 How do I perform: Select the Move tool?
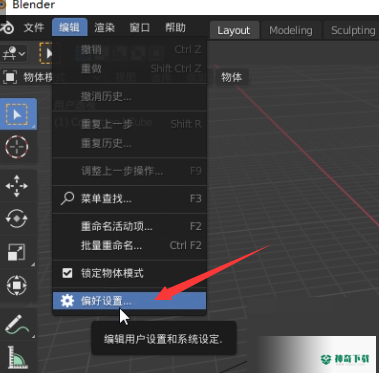[17, 186]
